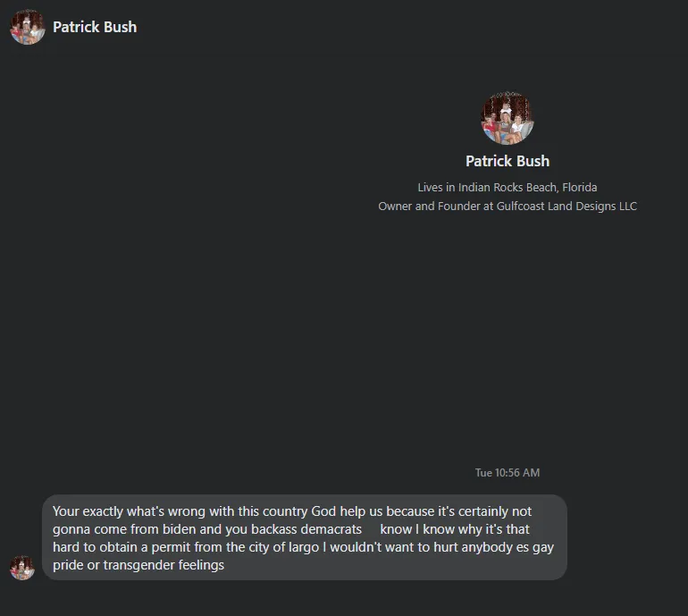
Task: Click the Gulfcoast Land Designs LLC job line
Action: point(508,206)
